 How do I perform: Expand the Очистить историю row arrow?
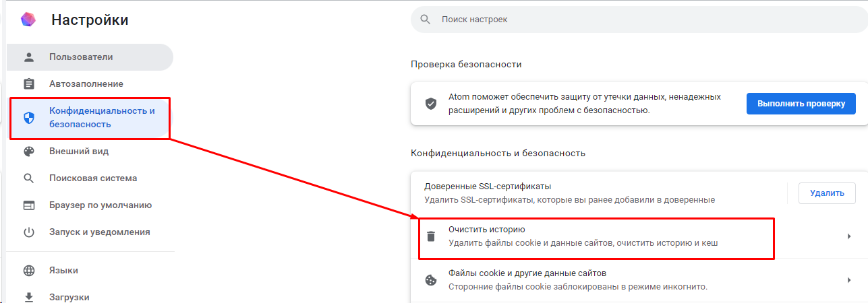tap(848, 236)
